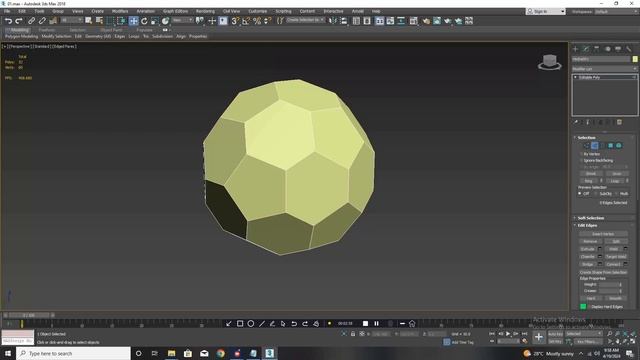Image resolution: width=640 pixels, height=360 pixels.
Task: Open the Customize menu
Action: pos(258,11)
